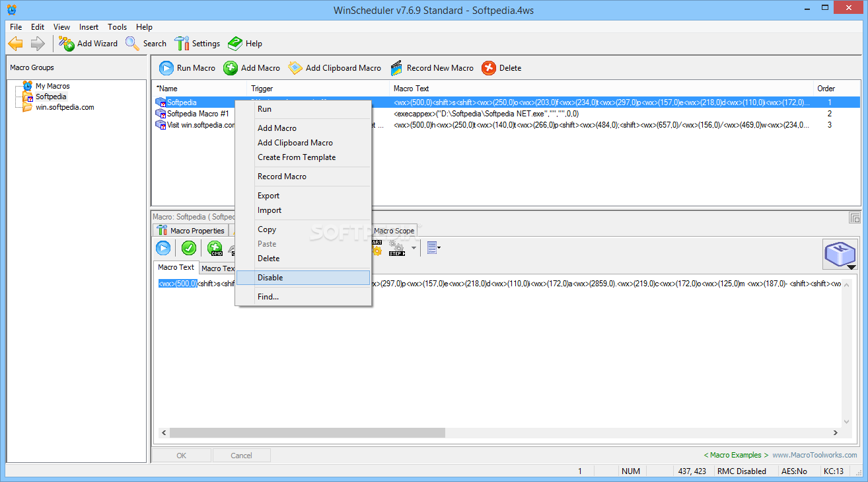Click the text layout lines icon
The height and width of the screenshot is (482, 868).
click(432, 248)
